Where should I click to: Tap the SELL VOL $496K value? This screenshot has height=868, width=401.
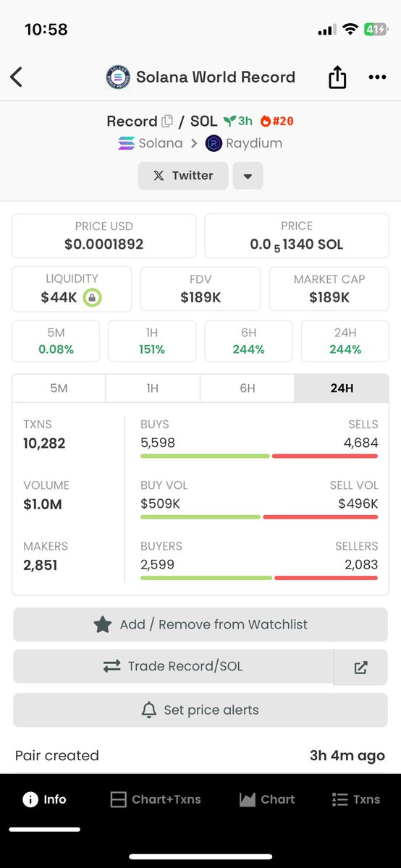tap(358, 503)
